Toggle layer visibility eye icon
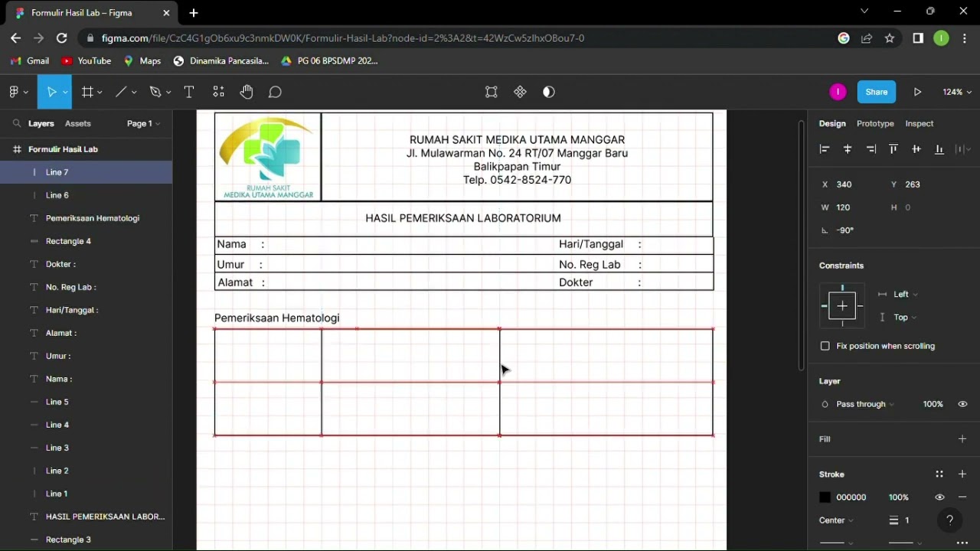 pos(962,404)
